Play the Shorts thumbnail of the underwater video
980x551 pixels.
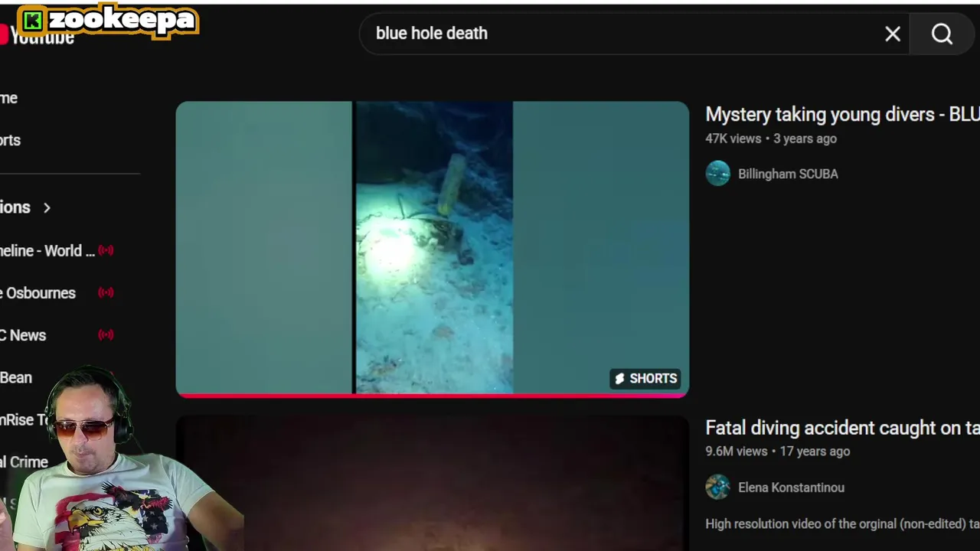click(x=433, y=249)
